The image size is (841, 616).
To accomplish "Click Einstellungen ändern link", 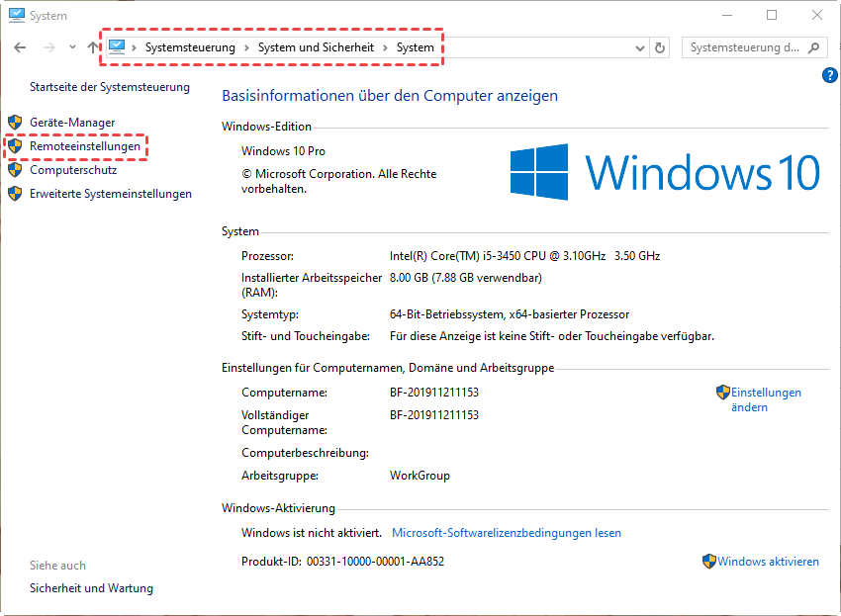I will [x=765, y=399].
